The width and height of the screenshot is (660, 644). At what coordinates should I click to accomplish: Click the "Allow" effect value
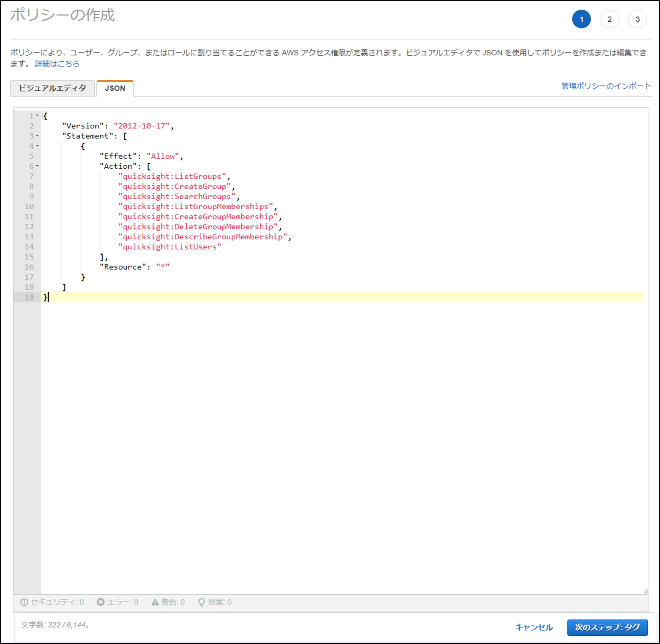(x=163, y=156)
